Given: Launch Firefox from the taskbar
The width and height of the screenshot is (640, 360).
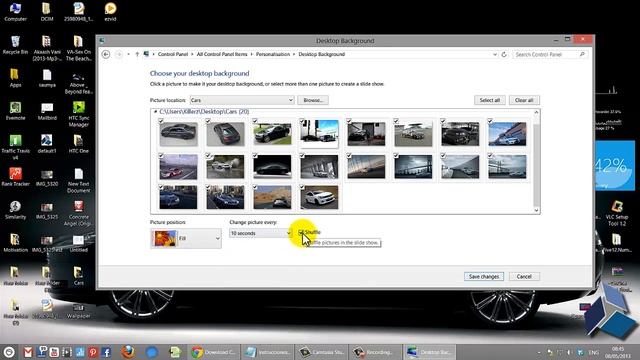Looking at the screenshot, I should [128, 351].
